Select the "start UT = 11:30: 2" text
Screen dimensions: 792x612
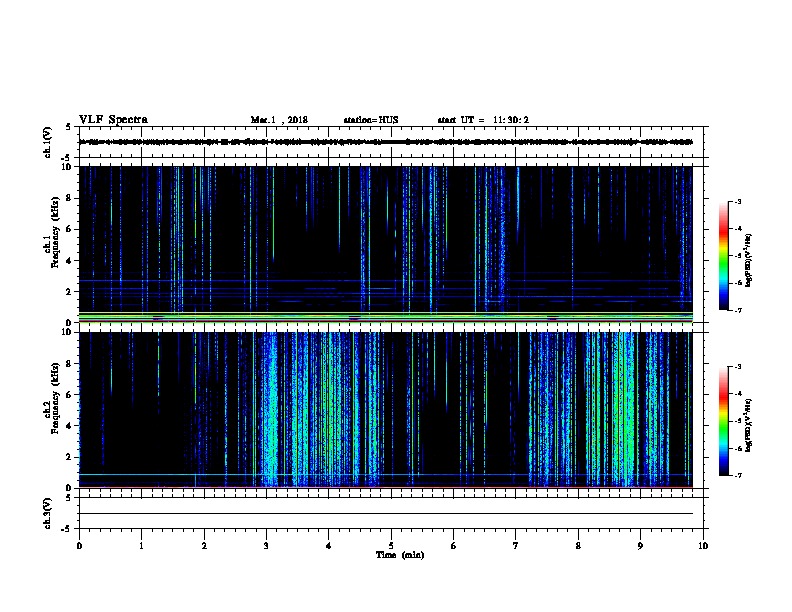(483, 120)
